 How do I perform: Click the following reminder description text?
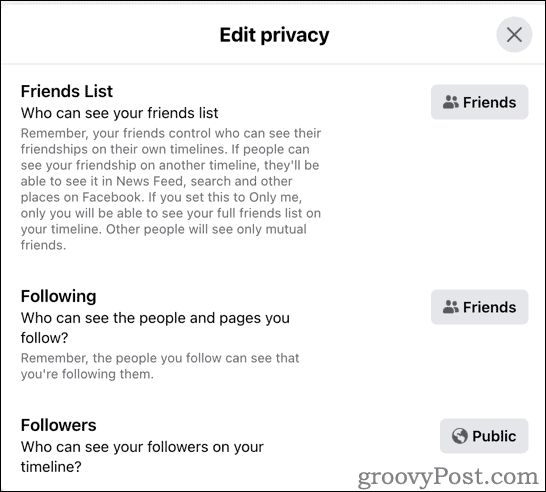click(160, 366)
